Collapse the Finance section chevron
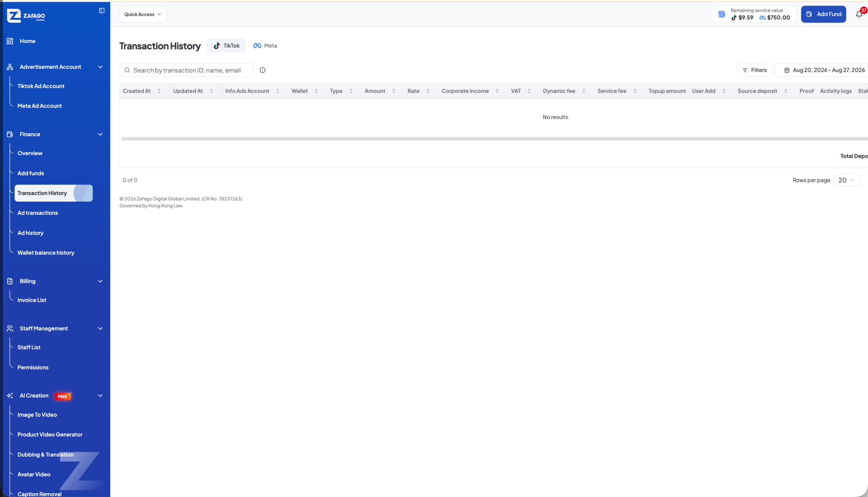The width and height of the screenshot is (868, 497). pyautogui.click(x=100, y=134)
